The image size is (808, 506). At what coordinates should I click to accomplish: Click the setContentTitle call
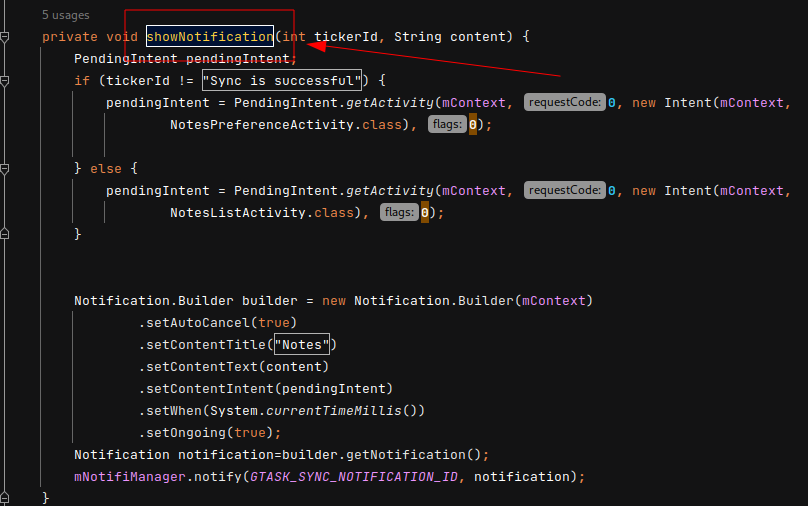point(206,345)
